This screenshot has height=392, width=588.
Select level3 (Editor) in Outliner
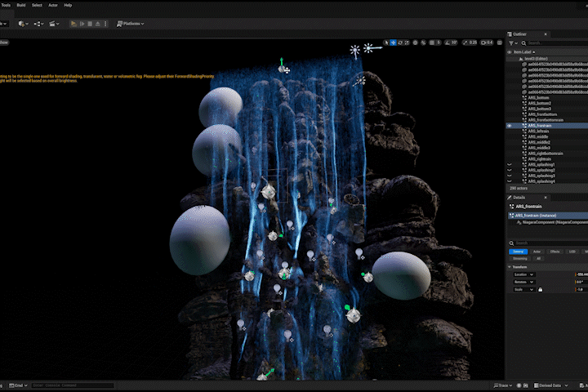click(x=536, y=59)
